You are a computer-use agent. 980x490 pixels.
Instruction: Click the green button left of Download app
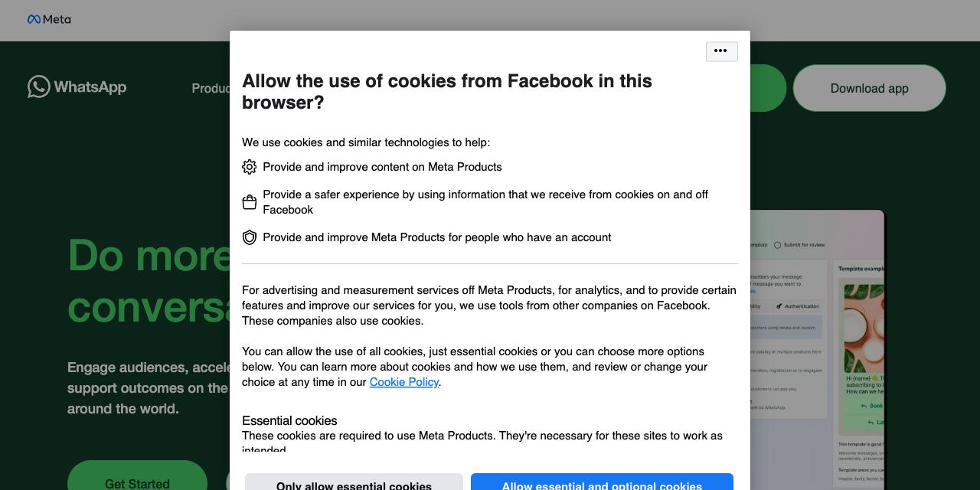[768, 88]
